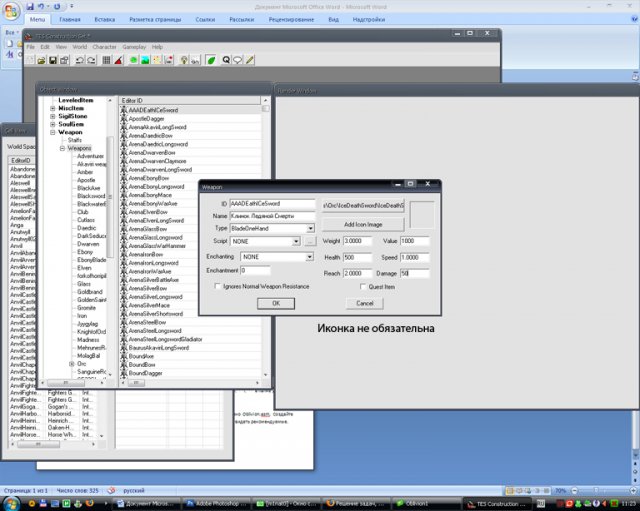Click the script edit ellipsis button
This screenshot has width=640, height=511.
[x=310, y=241]
